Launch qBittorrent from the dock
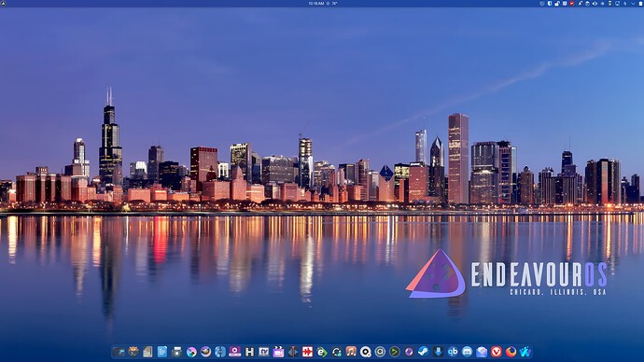This screenshot has height=362, width=644. point(452,352)
